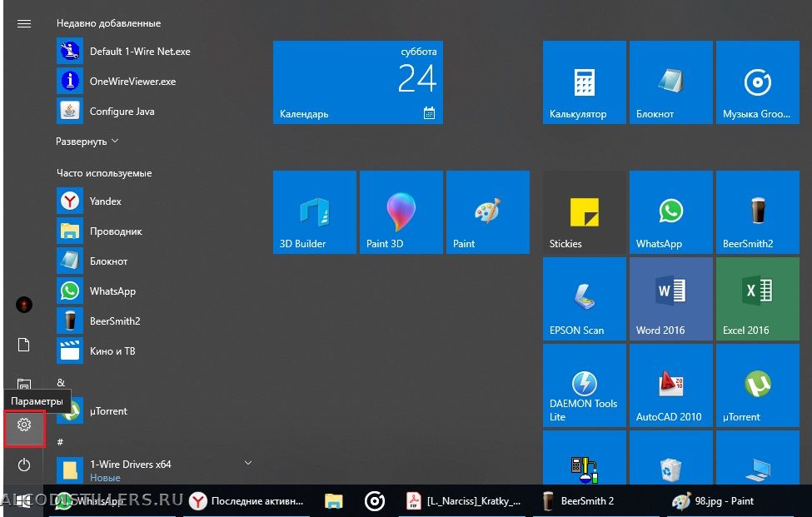The height and width of the screenshot is (517, 812).
Task: Open the Календарь live tile
Action: point(358,82)
